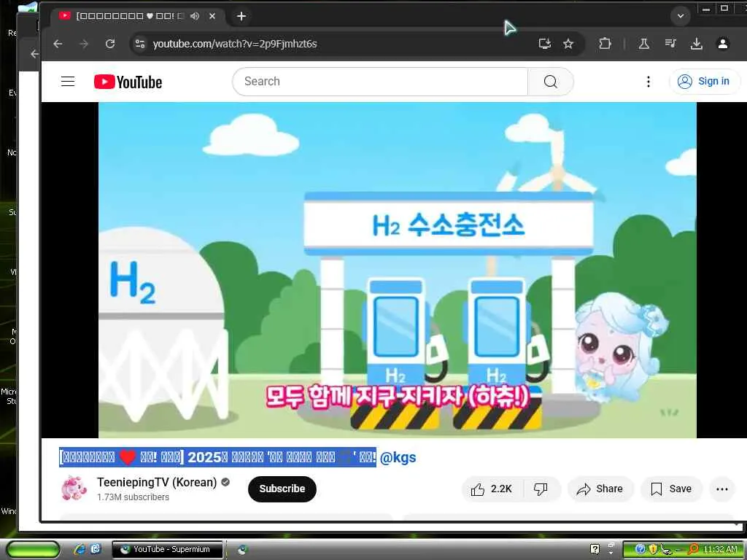
Task: Open the browser profile avatar icon
Action: [x=723, y=44]
